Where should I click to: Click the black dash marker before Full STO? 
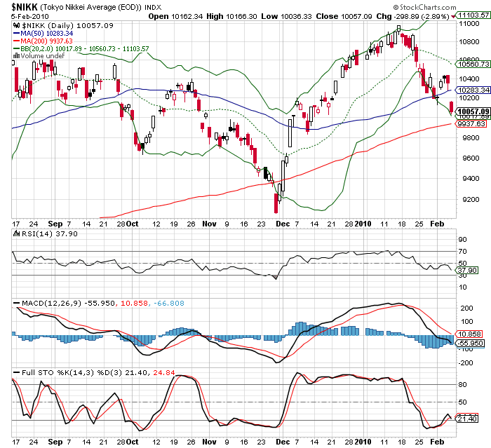[17, 372]
